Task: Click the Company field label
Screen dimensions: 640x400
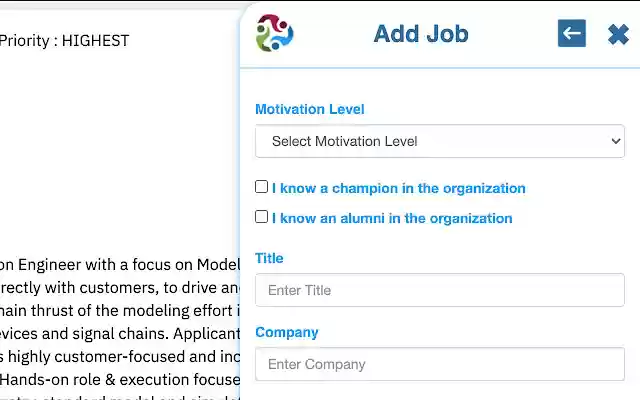Action: (x=287, y=332)
